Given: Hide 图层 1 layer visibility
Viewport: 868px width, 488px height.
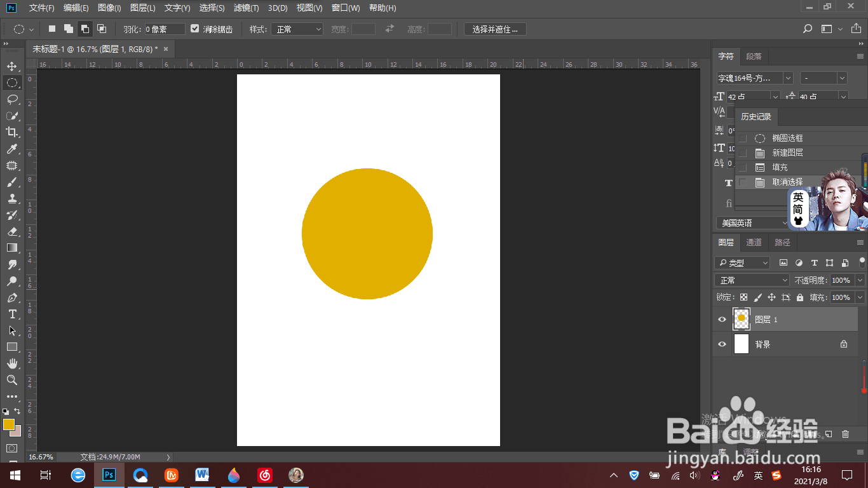Looking at the screenshot, I should pyautogui.click(x=722, y=320).
